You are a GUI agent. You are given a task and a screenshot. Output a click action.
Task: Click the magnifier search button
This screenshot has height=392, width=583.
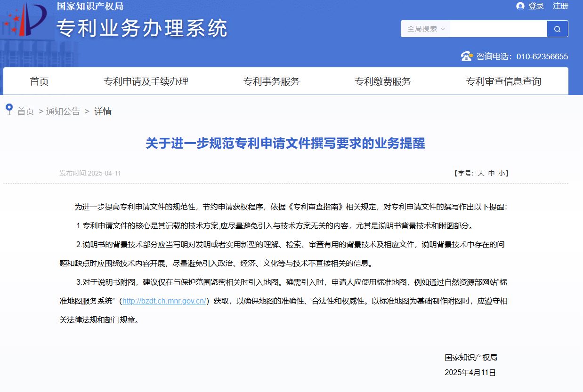(558, 29)
